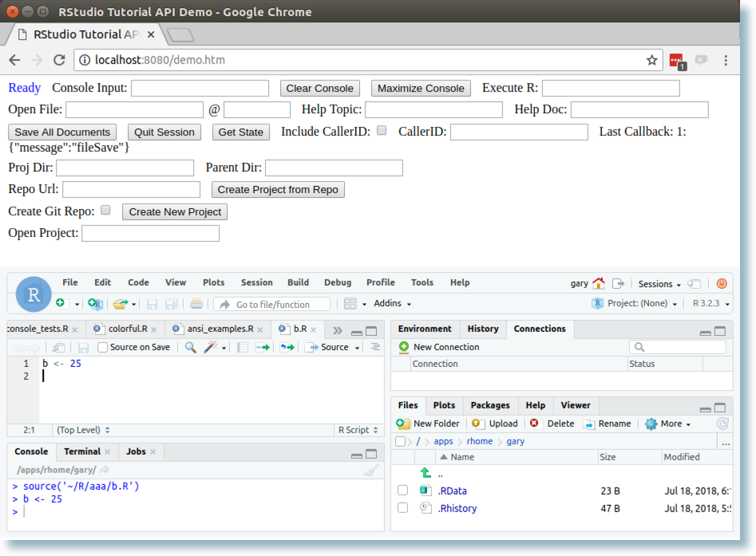Screen dimensions: 756x556
Task: Toggle Source on Save checkbox
Action: click(102, 347)
